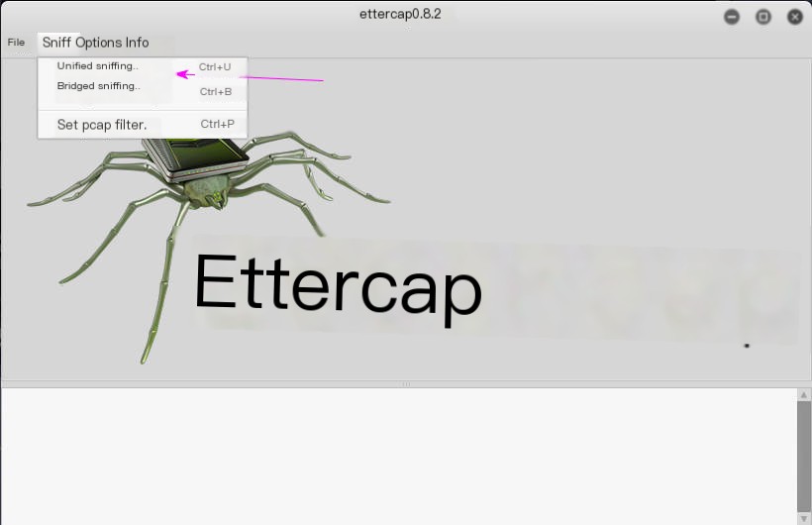
Task: Open the File menu
Action: (x=16, y=43)
